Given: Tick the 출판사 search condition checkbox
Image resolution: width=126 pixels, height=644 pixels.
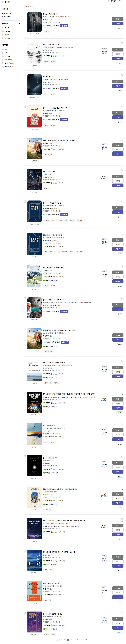Looking at the screenshot, I should (3, 35).
